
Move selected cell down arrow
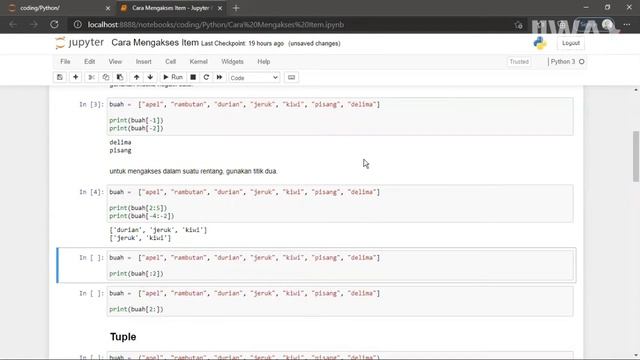point(150,77)
